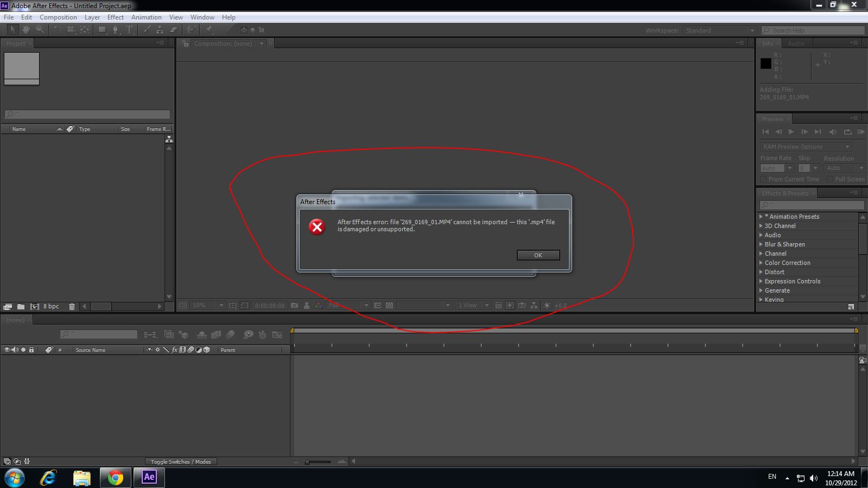Open Google Chrome from the taskbar
868x488 pixels.
coord(115,478)
